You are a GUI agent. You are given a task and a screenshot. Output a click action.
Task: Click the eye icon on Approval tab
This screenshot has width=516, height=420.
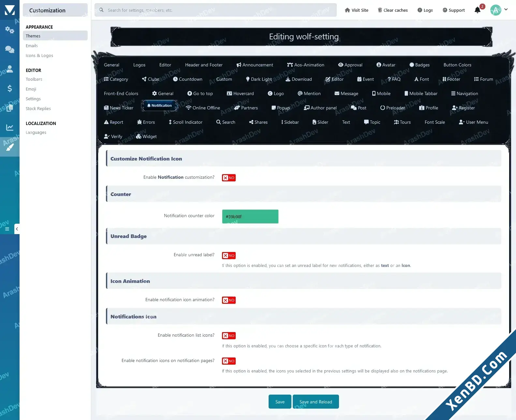point(341,65)
